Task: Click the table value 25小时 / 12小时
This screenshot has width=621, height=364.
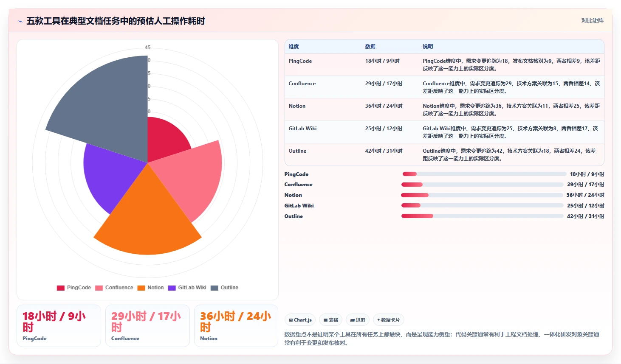Action: click(384, 129)
